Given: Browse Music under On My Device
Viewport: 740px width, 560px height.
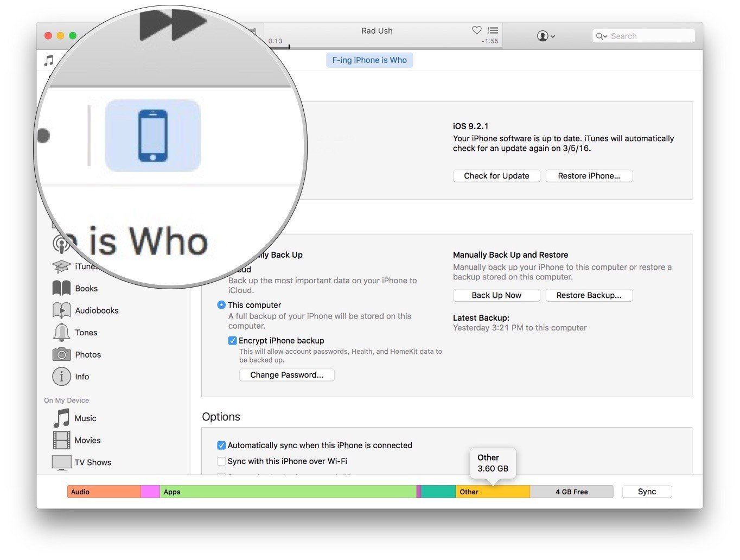Looking at the screenshot, I should (85, 418).
